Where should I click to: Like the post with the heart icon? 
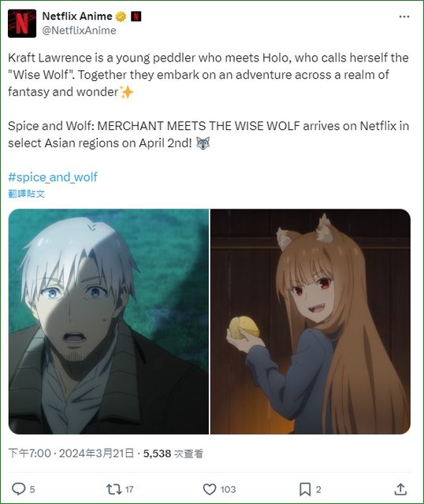tap(210, 489)
